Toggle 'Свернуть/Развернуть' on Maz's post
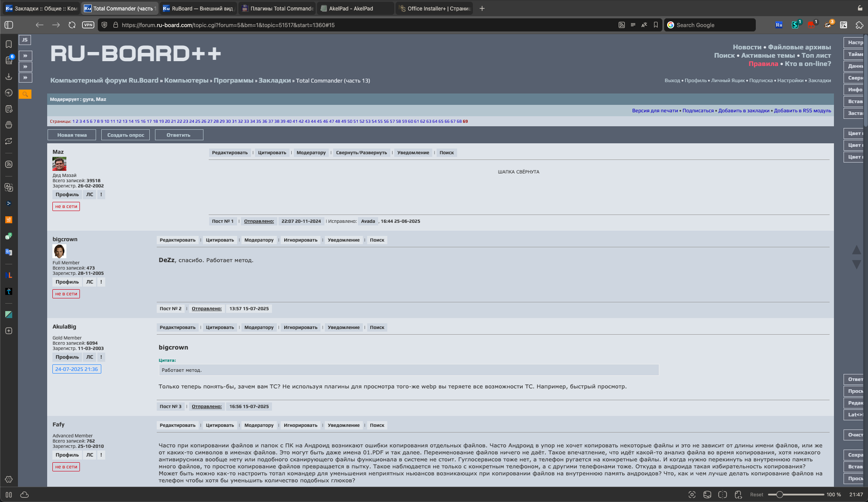This screenshot has height=502, width=868. (361, 152)
